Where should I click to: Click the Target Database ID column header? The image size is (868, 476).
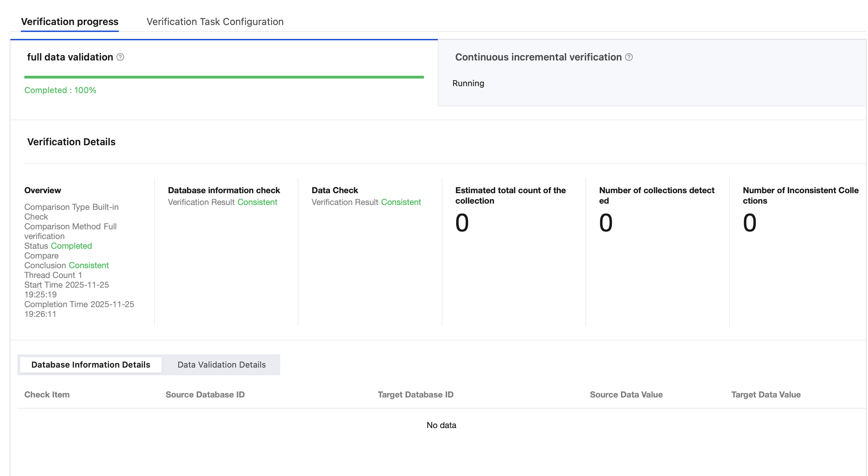[x=415, y=394]
